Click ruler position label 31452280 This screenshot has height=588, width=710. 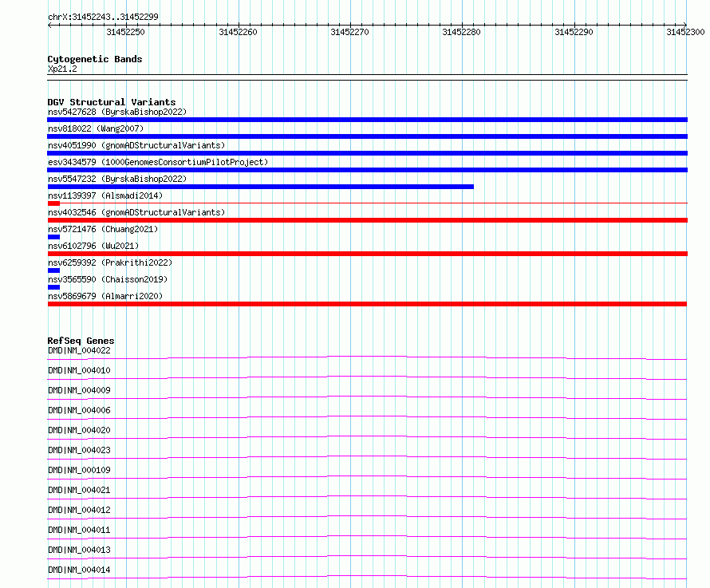(461, 32)
